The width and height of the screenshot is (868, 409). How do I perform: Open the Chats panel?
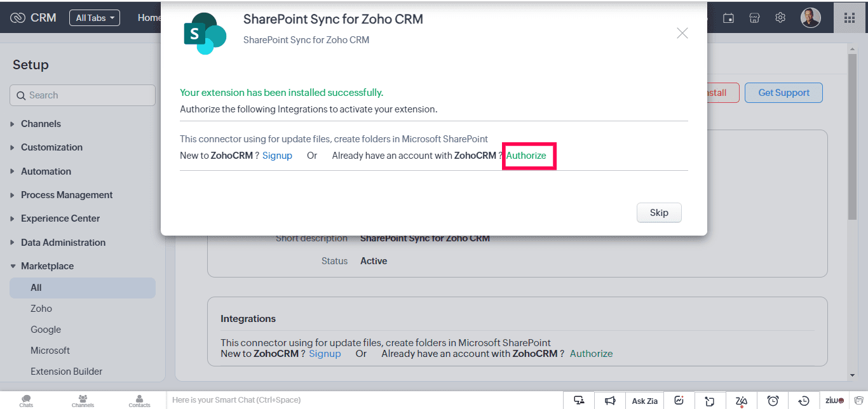coord(26,401)
